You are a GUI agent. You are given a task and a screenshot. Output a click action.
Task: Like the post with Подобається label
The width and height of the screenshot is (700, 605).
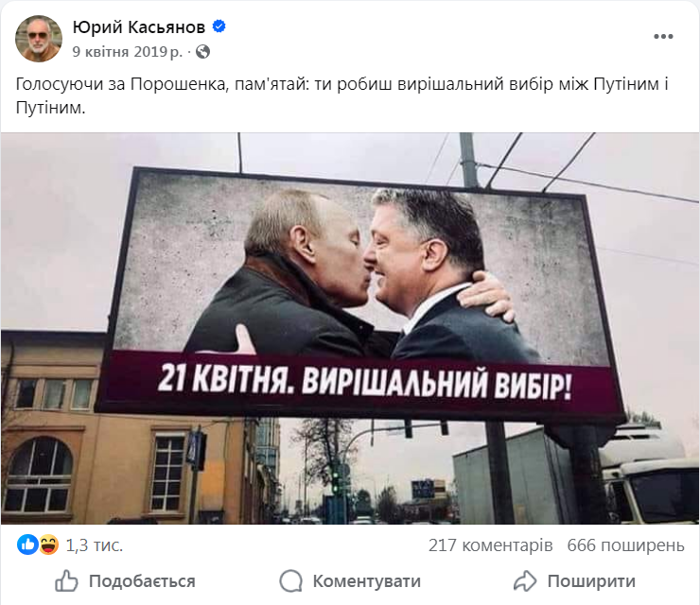click(x=142, y=581)
